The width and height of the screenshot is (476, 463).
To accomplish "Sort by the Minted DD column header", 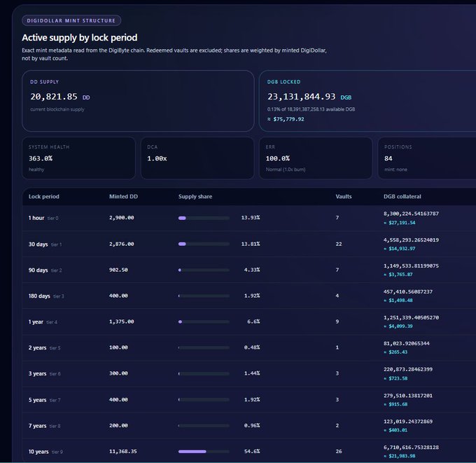I will pyautogui.click(x=124, y=197).
